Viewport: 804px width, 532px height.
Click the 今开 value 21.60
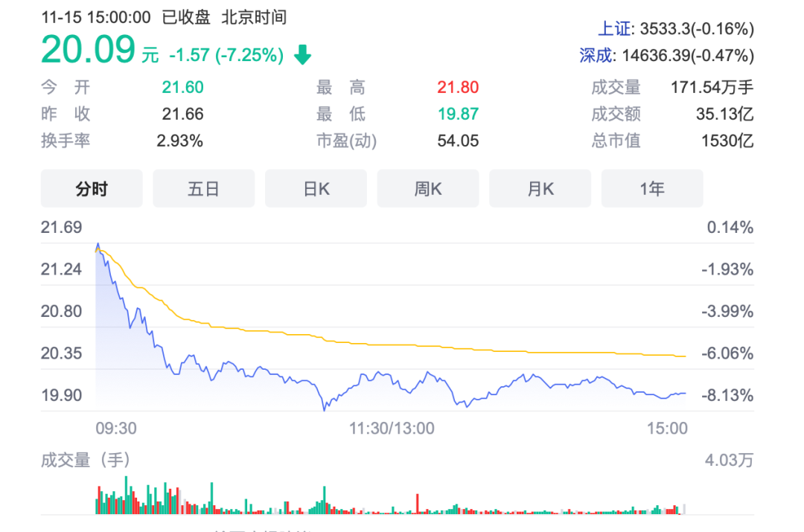coord(182,88)
